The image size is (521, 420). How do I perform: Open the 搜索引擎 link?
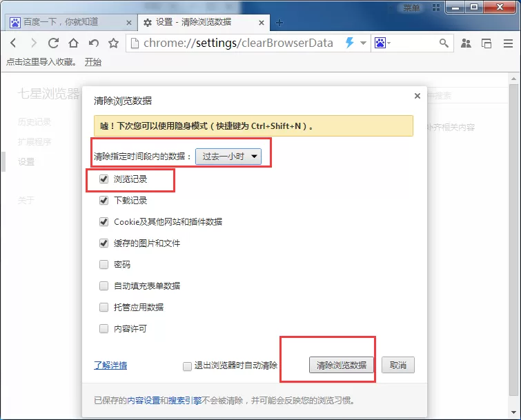click(x=185, y=401)
